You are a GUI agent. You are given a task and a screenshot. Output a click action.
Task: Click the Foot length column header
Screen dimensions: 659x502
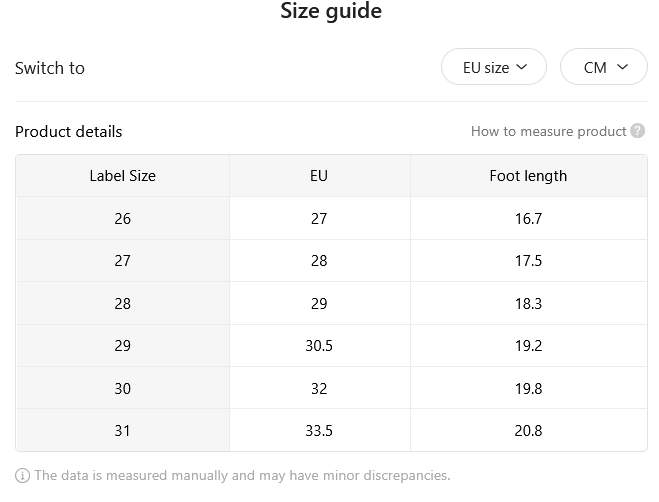click(528, 176)
